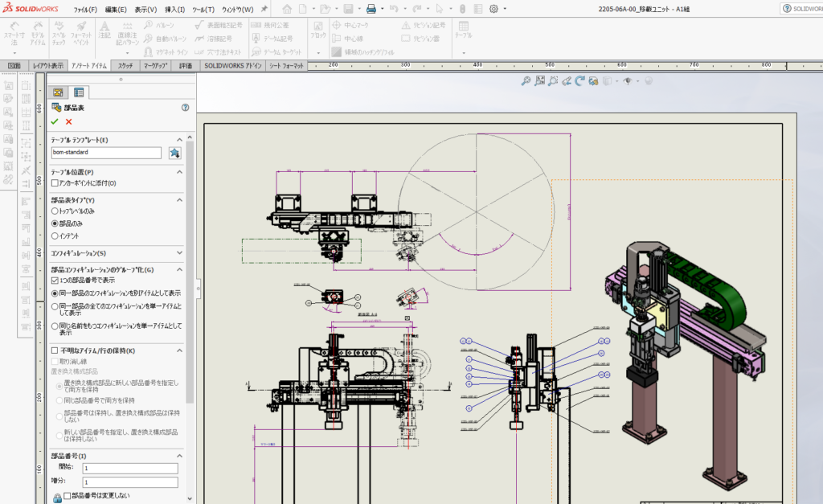Open the template favorites star icon

click(174, 153)
